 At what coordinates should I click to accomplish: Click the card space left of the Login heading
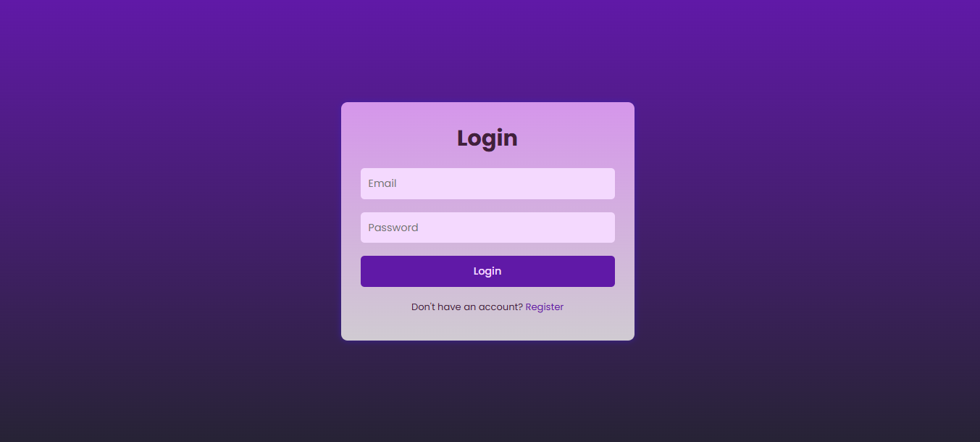click(x=398, y=138)
